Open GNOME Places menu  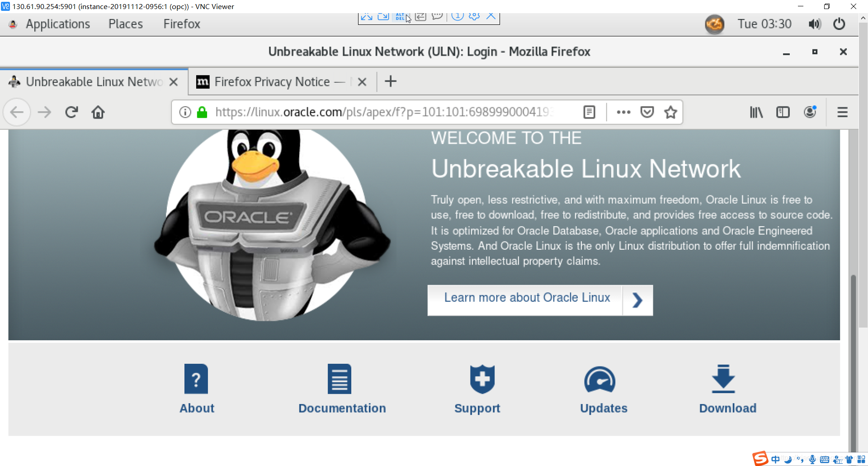pos(126,24)
